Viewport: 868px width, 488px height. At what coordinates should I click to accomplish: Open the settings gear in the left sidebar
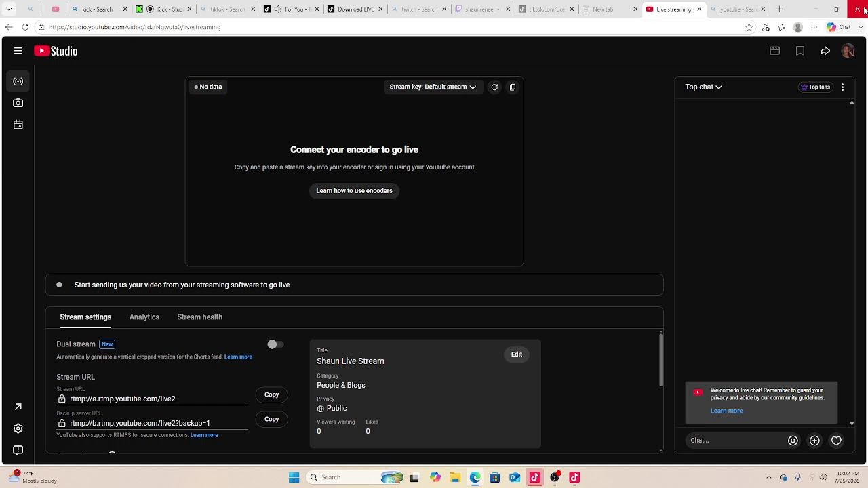point(18,428)
